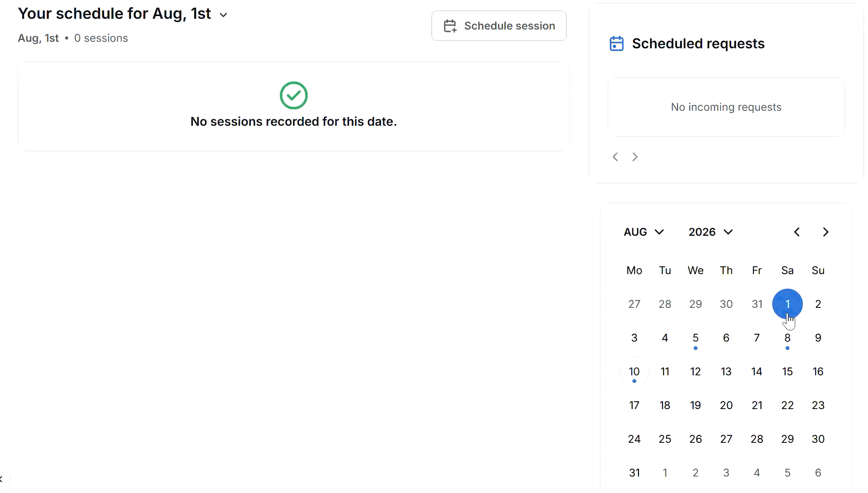
Task: Click the Schedule session button
Action: click(x=499, y=26)
